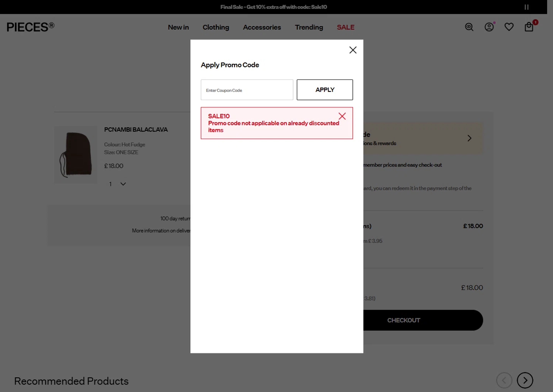Open the Clothing menu
This screenshot has width=553, height=392.
[x=216, y=27]
